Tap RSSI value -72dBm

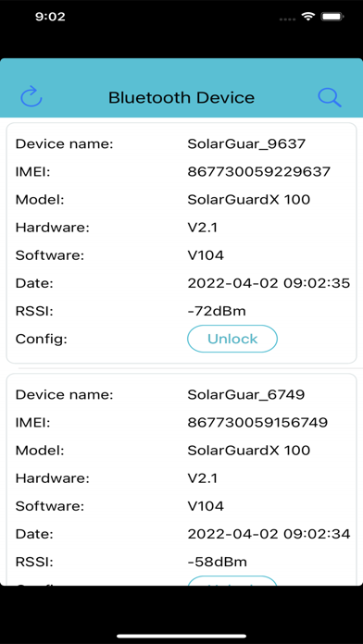(217, 311)
